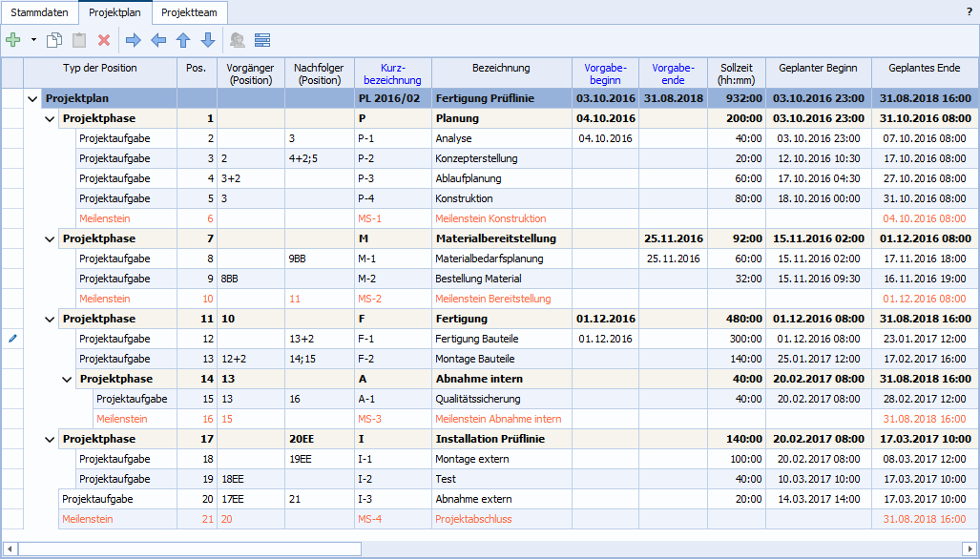The width and height of the screenshot is (980, 559).
Task: Open the Projektteam tab
Action: 189,12
